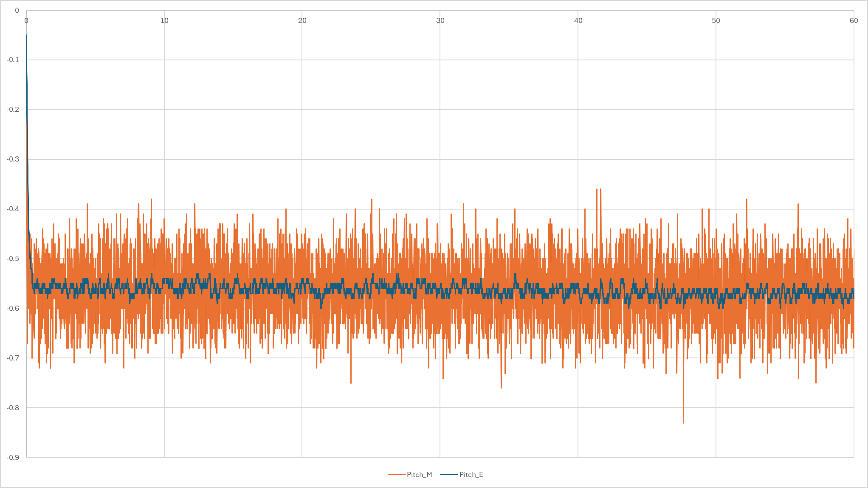
Task: Click the y-axis label -0.5
Action: (x=13, y=258)
